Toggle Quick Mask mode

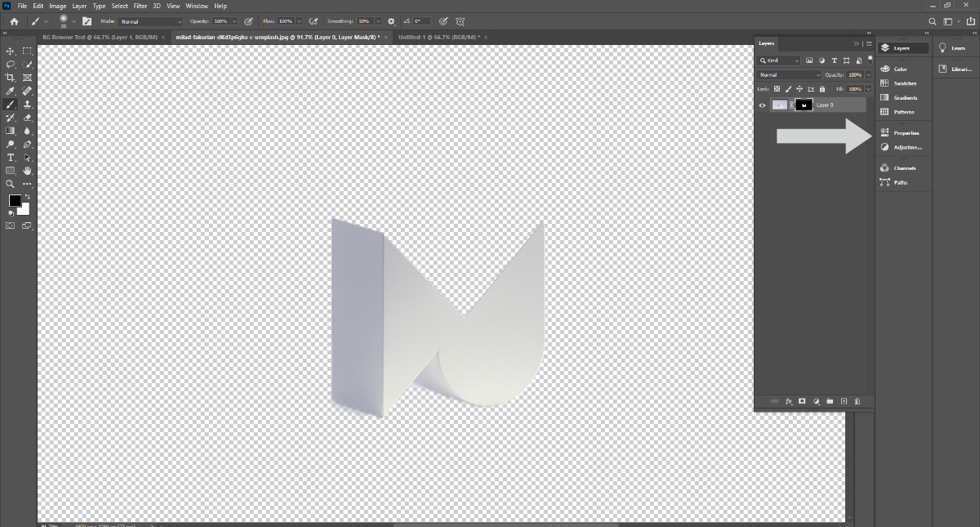coord(11,226)
